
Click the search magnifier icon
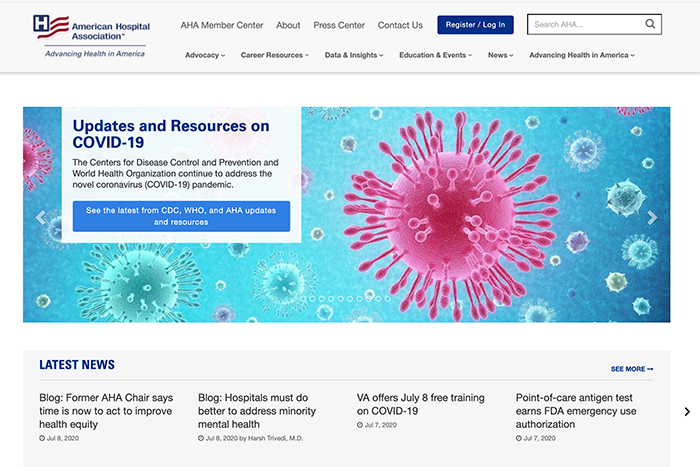(x=650, y=24)
